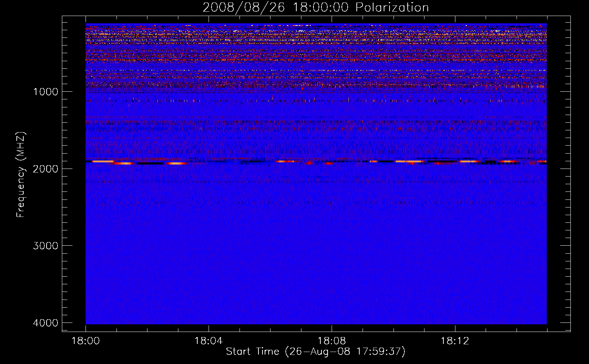Click the '18:12' time tick label

[x=455, y=341]
